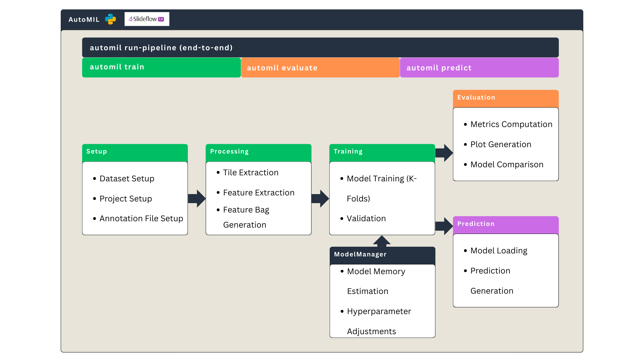Toggle the automil train stage
The height and width of the screenshot is (362, 644).
tap(161, 67)
